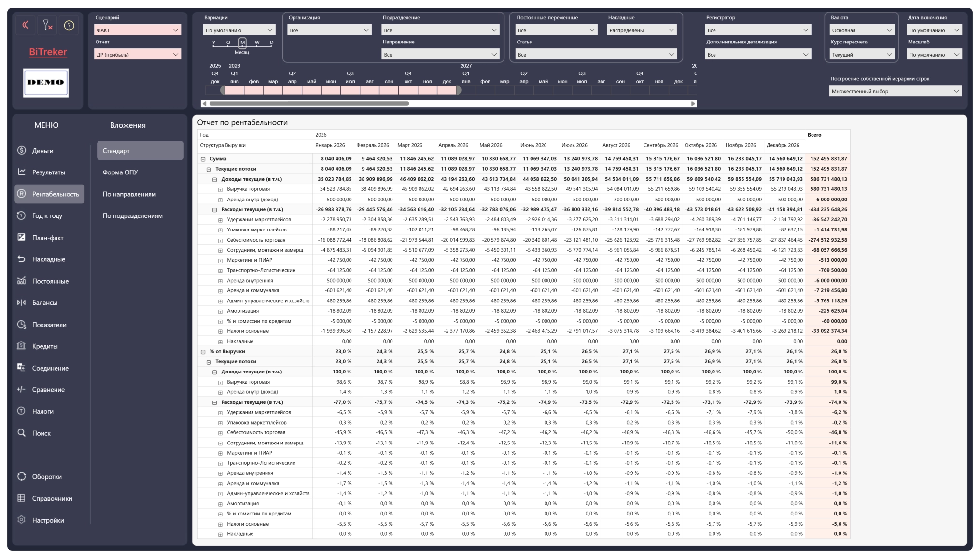
Task: Open help question mark icon
Action: 69,25
